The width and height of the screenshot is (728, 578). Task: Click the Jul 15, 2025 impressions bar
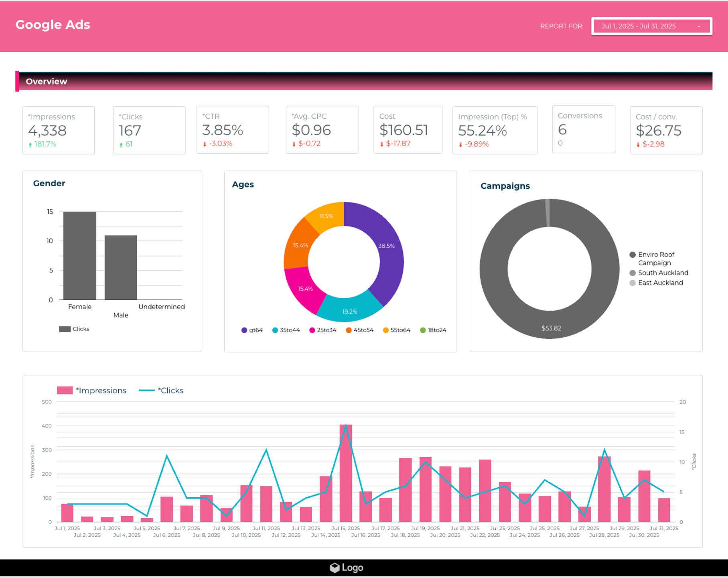(346, 473)
